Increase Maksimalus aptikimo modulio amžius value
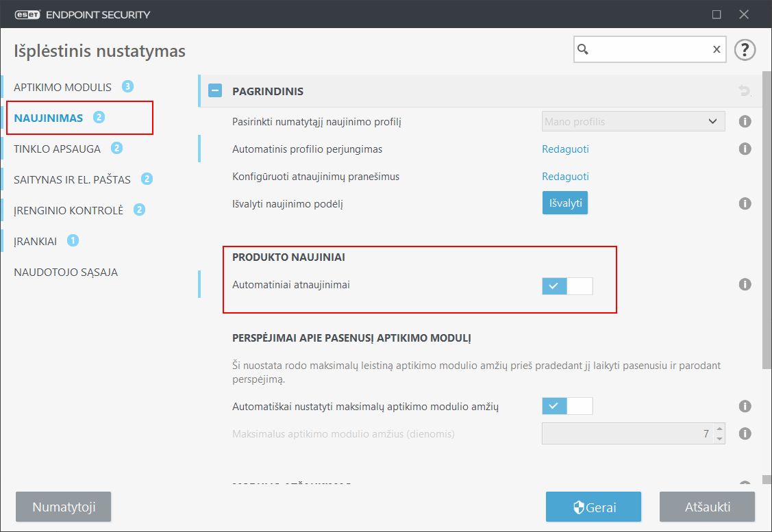 719,429
